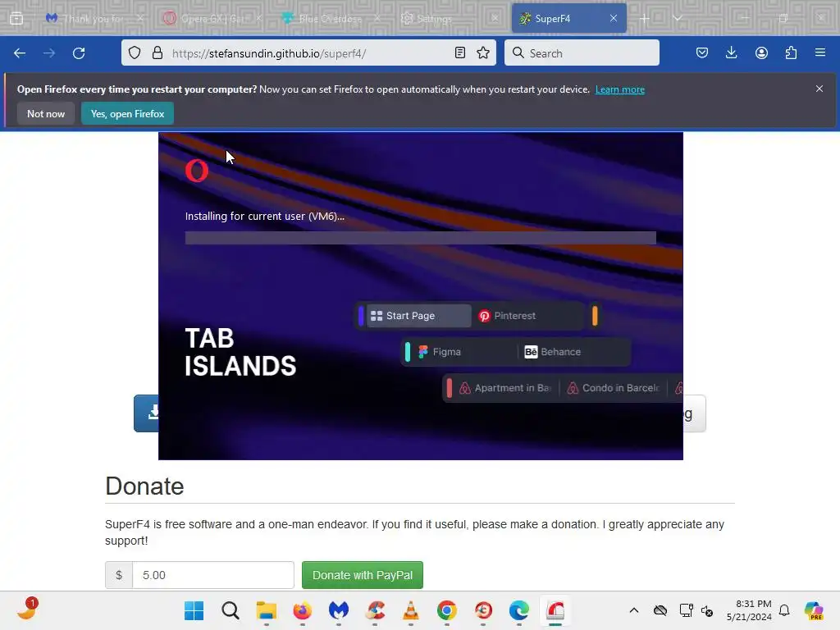Click Donate with PayPal button
Image resolution: width=840 pixels, height=630 pixels.
click(x=362, y=575)
